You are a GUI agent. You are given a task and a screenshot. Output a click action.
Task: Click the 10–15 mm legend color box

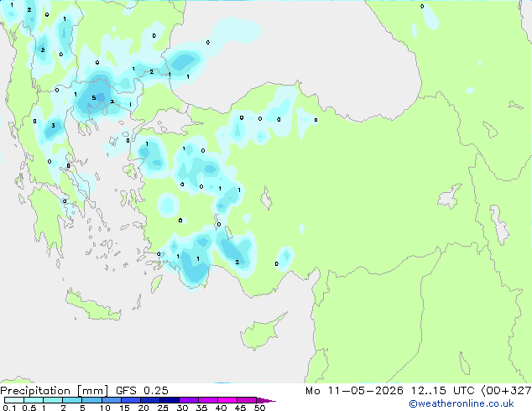111,400
